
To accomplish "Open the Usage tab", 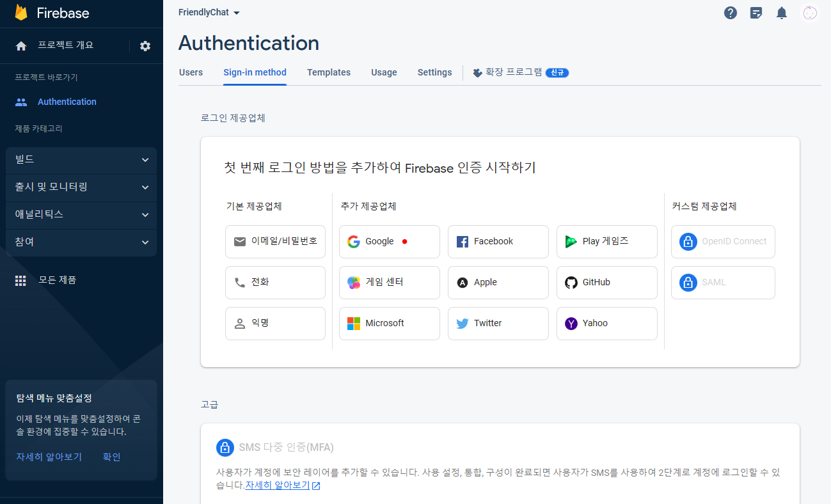I will [x=384, y=72].
